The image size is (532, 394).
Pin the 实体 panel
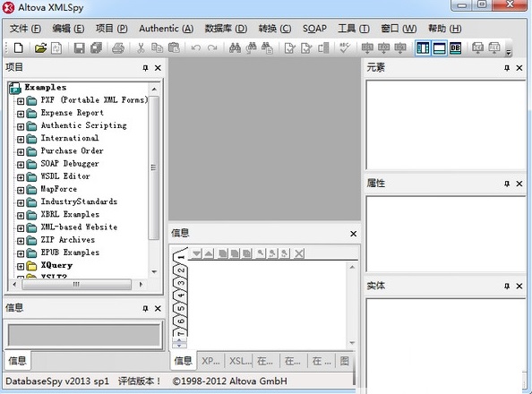point(507,286)
